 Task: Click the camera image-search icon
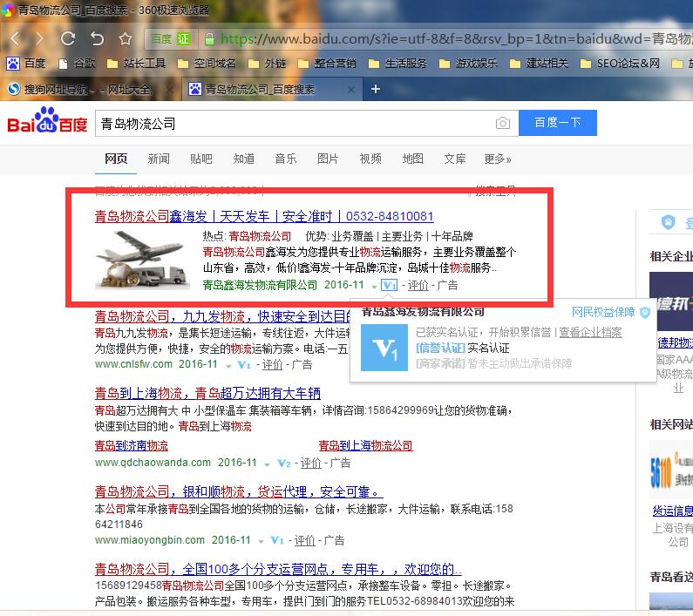point(502,123)
